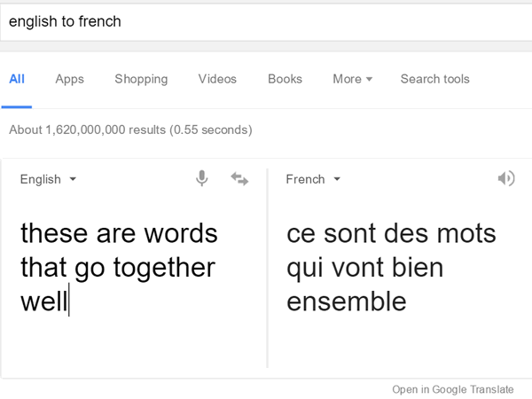Click the search box with 'english to french'
This screenshot has width=532, height=399.
coord(266,21)
